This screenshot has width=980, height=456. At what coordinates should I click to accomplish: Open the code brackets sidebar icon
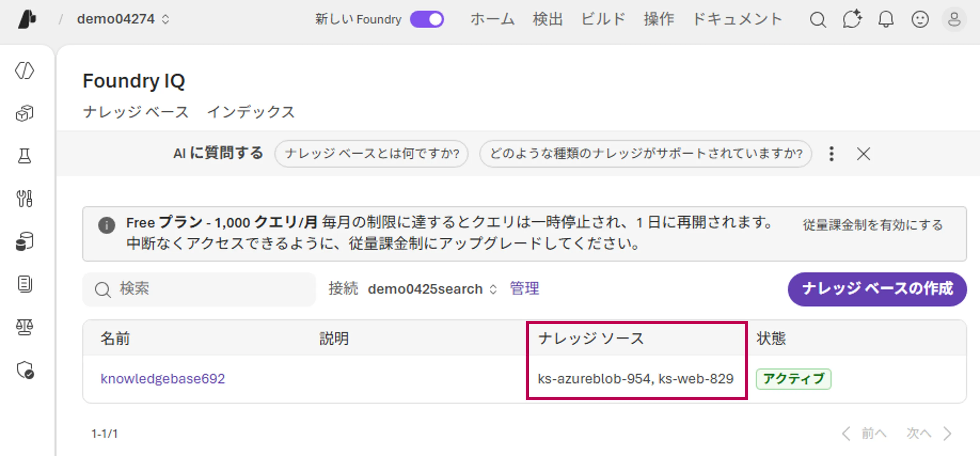pos(25,71)
